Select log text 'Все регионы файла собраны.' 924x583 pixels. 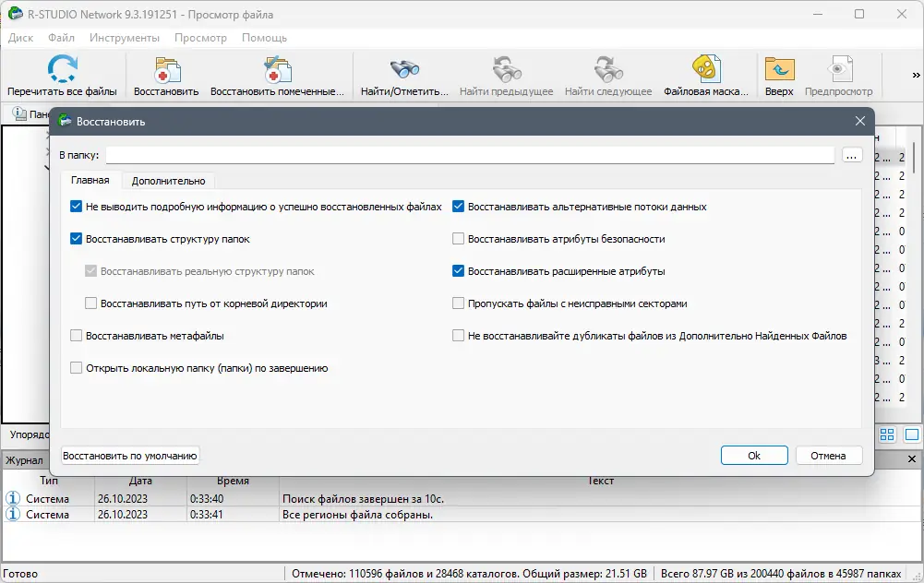tap(358, 515)
